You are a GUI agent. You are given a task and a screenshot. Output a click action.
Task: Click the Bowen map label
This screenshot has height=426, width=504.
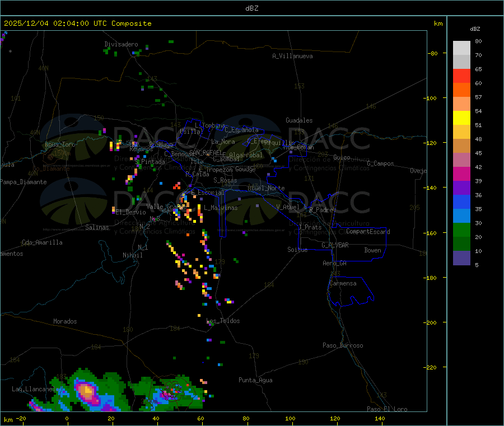[x=373, y=250]
